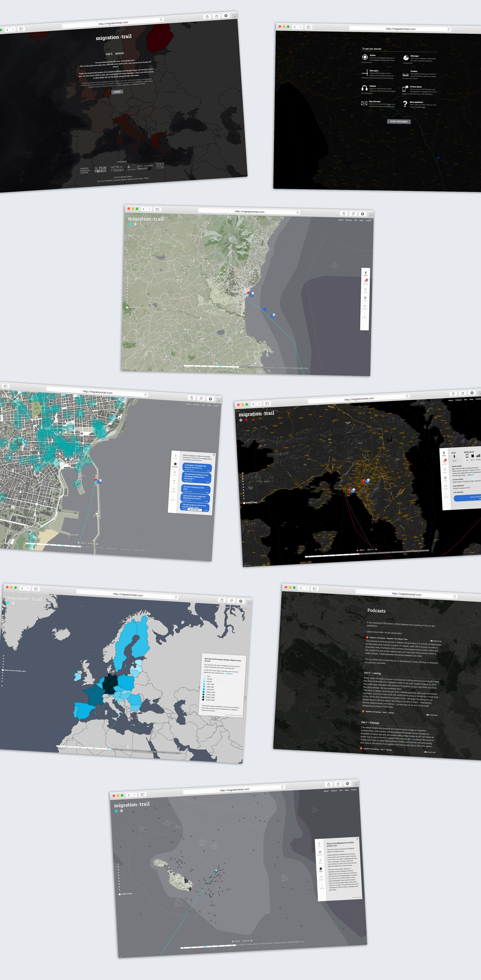Open Messages icon with red badge, Sicily window
Viewport: 481px width, 980px height.
coord(365,281)
